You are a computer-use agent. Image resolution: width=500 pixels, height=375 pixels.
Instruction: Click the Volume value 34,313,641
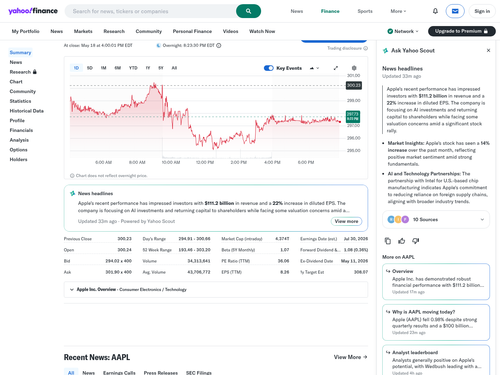click(199, 261)
